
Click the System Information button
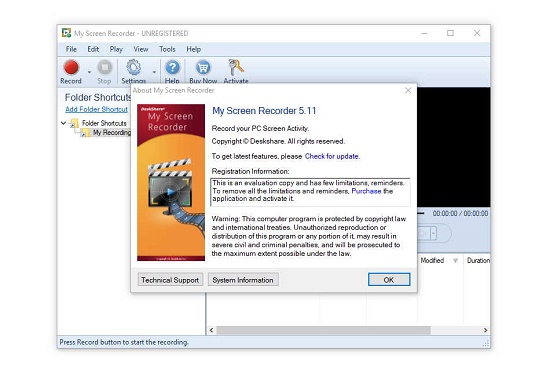tap(243, 280)
